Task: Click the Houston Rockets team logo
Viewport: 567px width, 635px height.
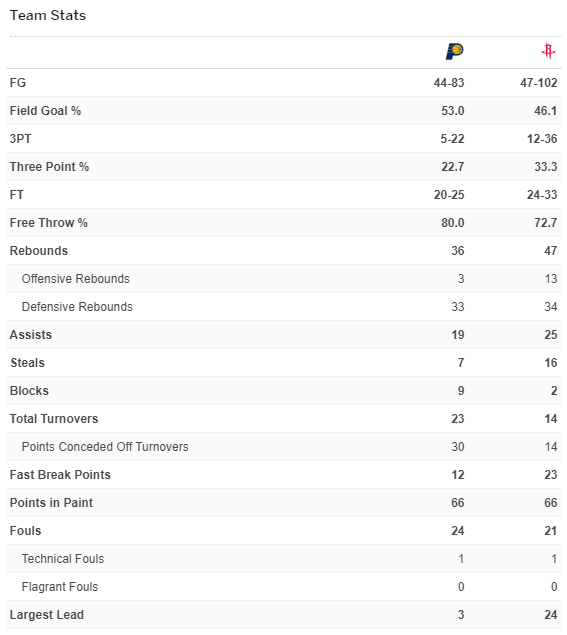Action: pyautogui.click(x=548, y=51)
